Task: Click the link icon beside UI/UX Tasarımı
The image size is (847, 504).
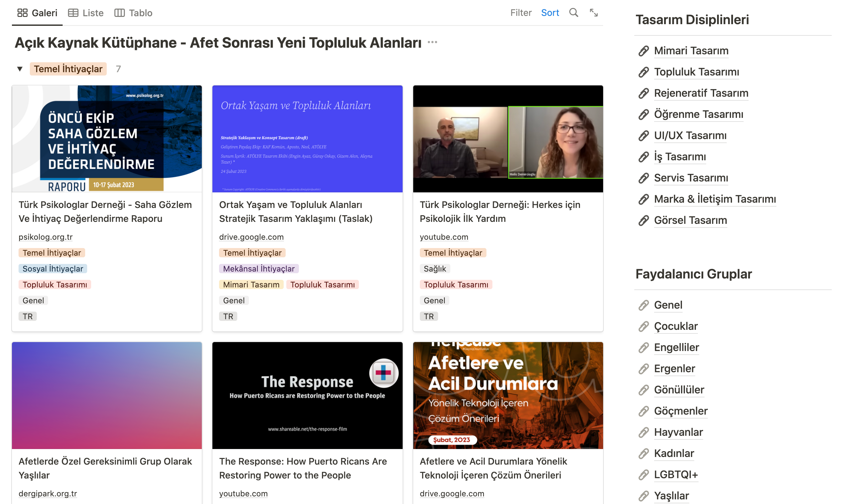Action: point(643,136)
